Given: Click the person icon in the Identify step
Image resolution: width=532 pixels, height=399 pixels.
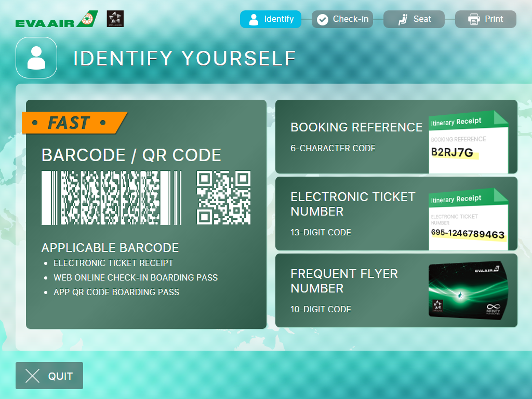Looking at the screenshot, I should (254, 19).
